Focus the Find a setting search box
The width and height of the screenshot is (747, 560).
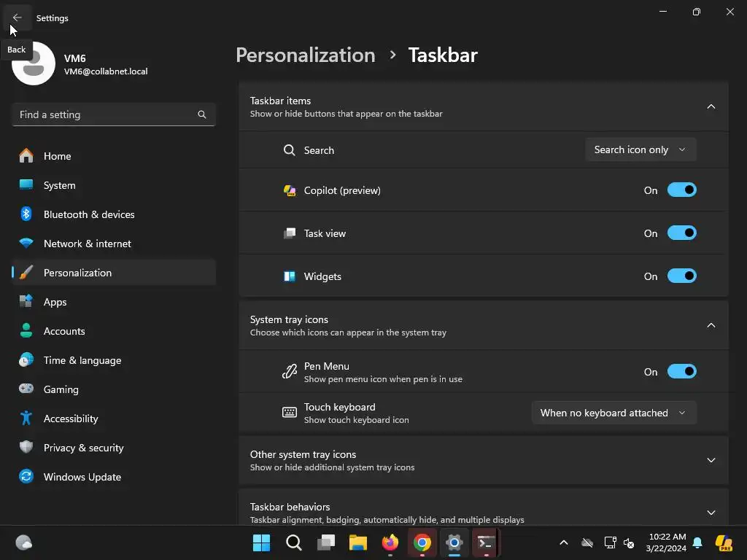[x=113, y=114]
